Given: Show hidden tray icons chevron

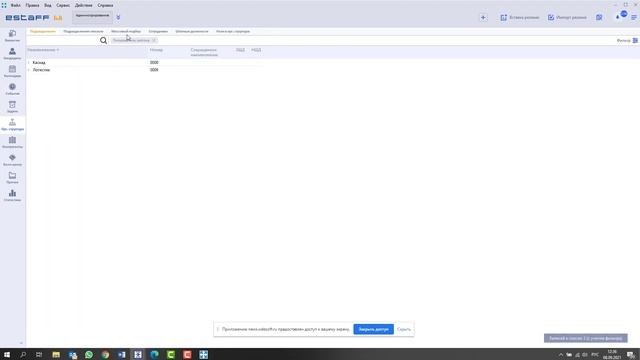Looking at the screenshot, I should point(561,354).
